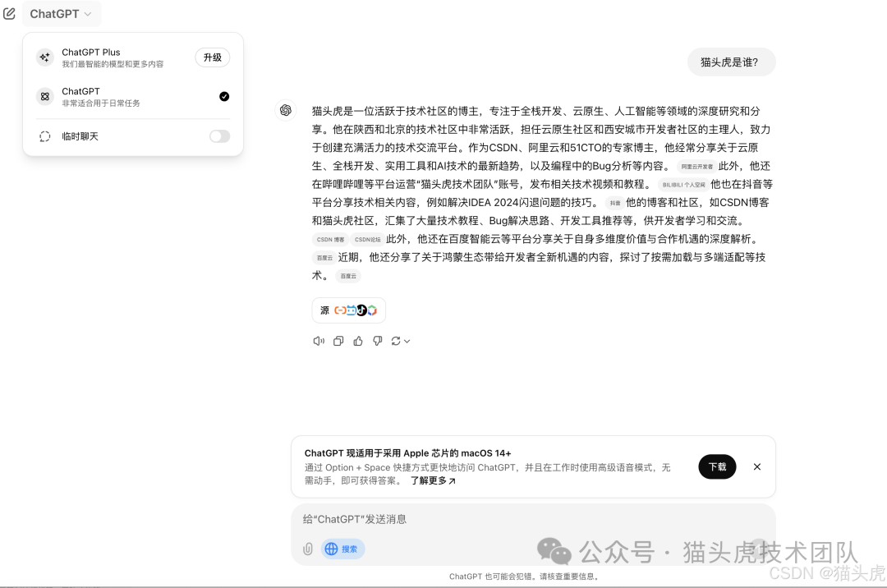Open the 阿里云开发者 citation chip
887x588 pixels.
pyautogui.click(x=696, y=167)
